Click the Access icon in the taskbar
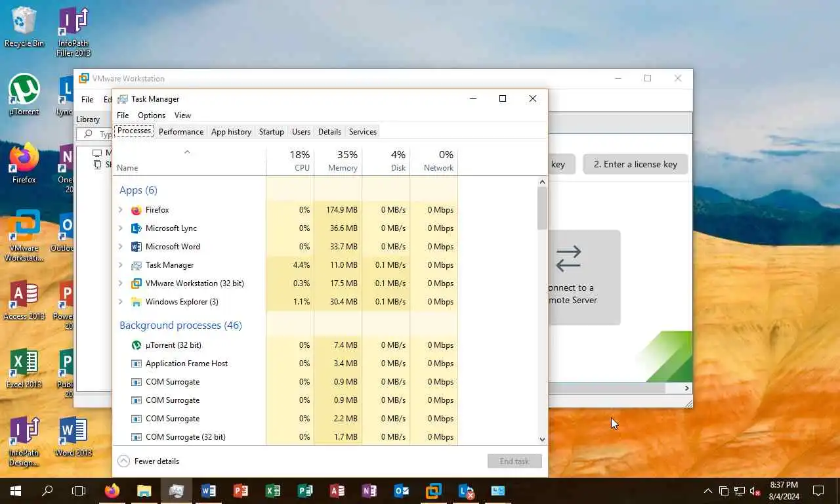 click(x=337, y=491)
